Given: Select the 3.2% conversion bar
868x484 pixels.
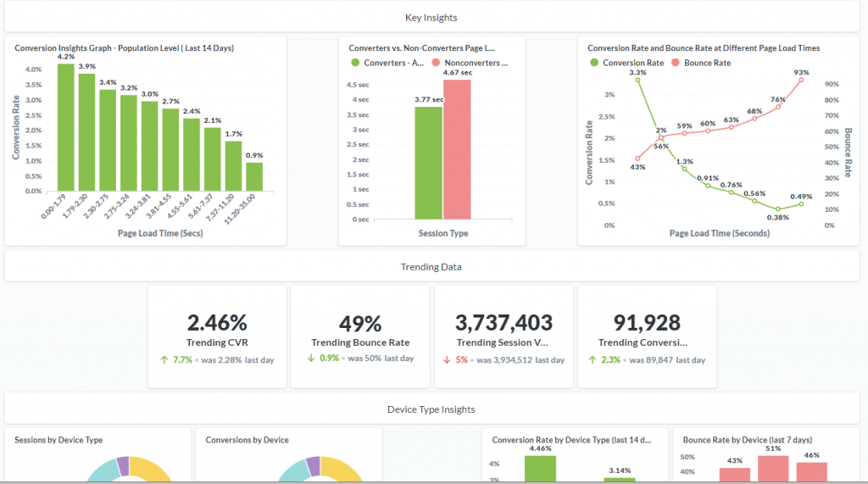Looking at the screenshot, I should (x=129, y=143).
